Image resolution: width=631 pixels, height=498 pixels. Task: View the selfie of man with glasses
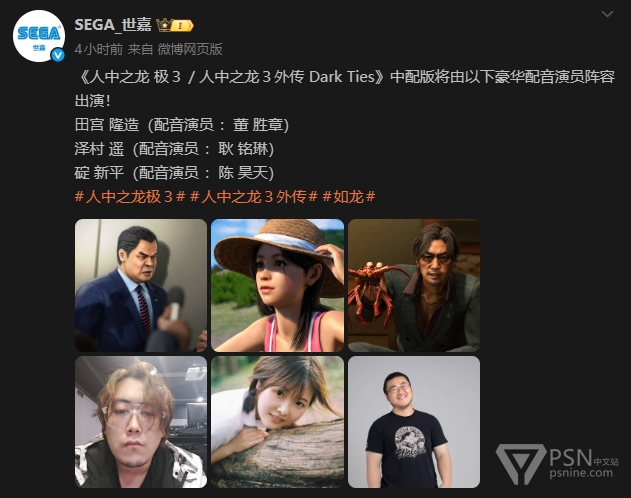tap(141, 422)
